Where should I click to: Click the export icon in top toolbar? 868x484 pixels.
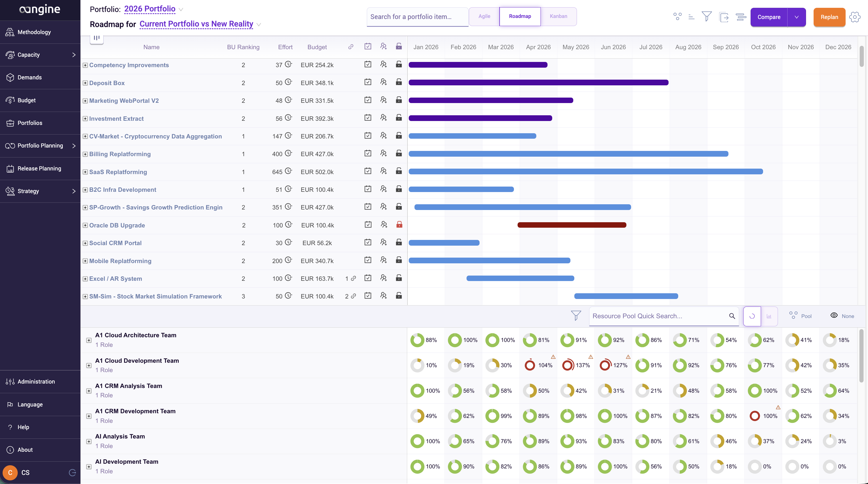(724, 17)
